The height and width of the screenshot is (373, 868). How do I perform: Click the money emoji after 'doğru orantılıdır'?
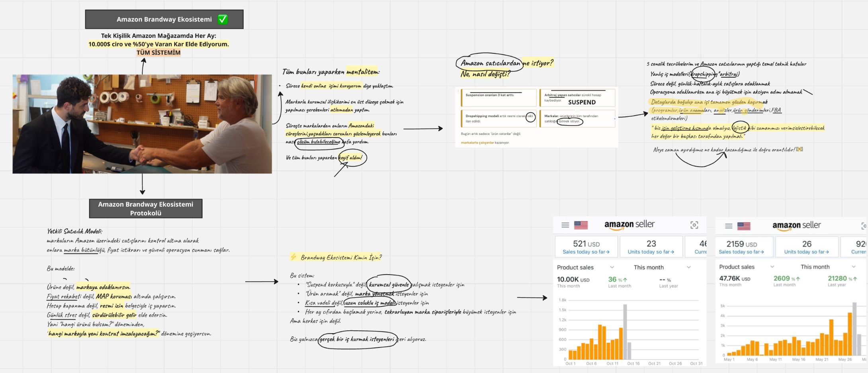tap(799, 149)
